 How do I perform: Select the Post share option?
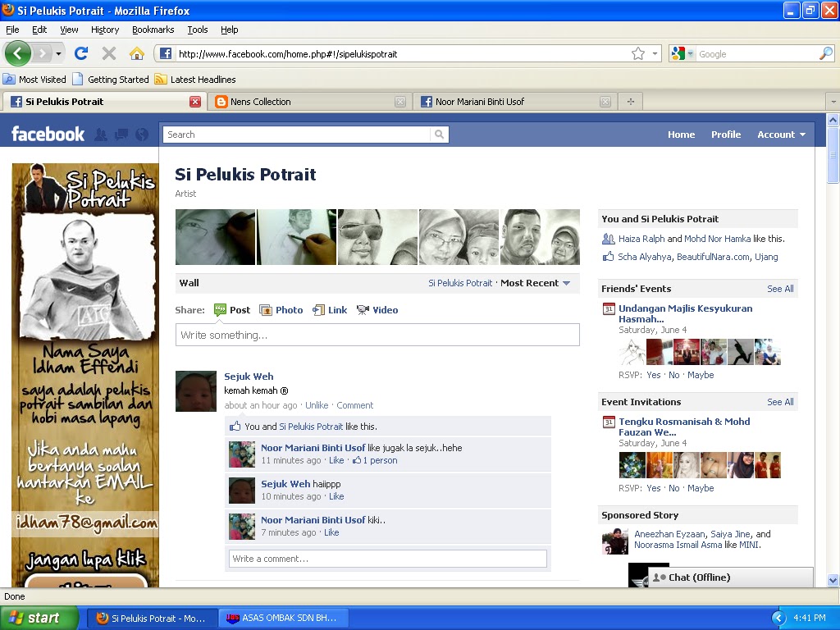(232, 309)
